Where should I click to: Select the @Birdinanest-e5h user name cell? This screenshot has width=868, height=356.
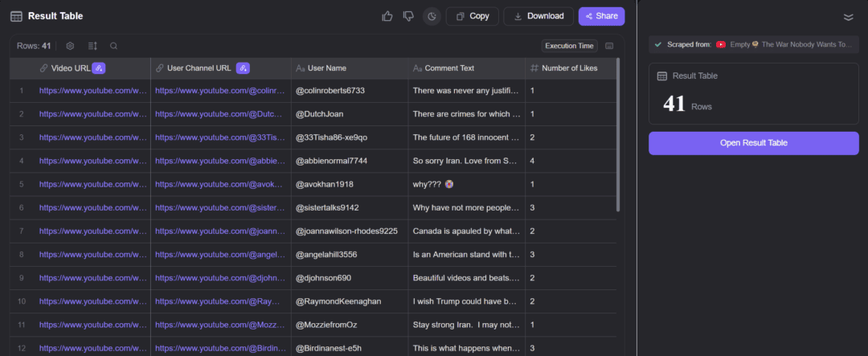pos(350,348)
